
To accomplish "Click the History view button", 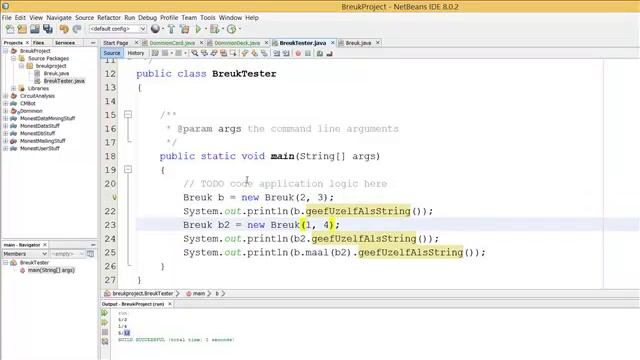I will [136, 53].
